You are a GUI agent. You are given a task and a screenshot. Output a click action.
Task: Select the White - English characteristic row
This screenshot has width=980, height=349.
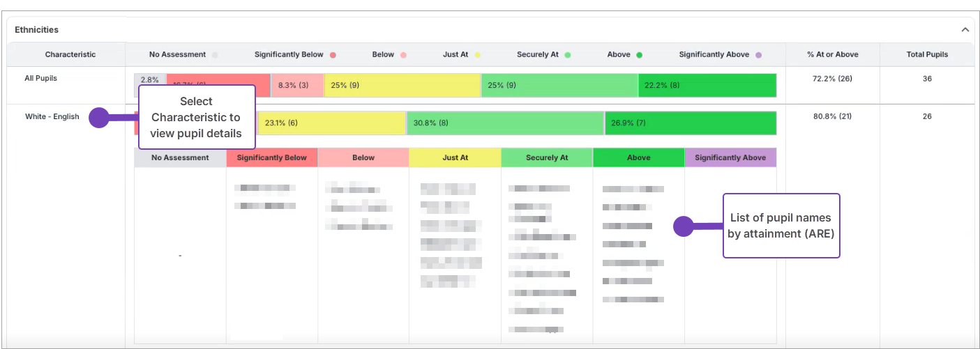click(x=52, y=117)
